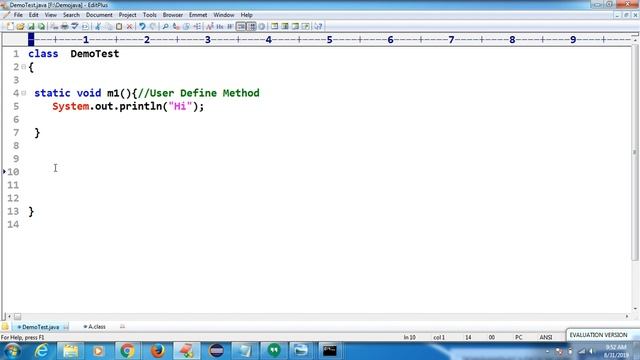Copy selection using the toolbar copy icon
The image size is (640, 360).
coord(109,27)
